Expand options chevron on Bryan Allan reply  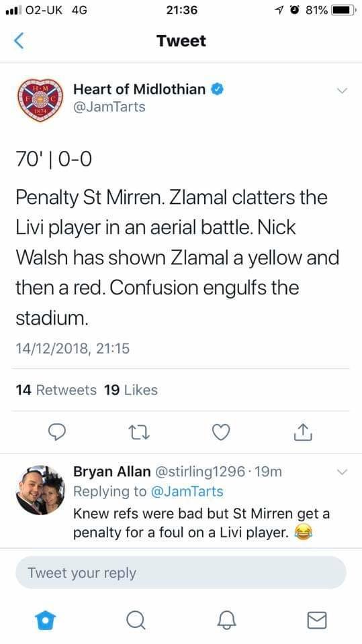343,472
